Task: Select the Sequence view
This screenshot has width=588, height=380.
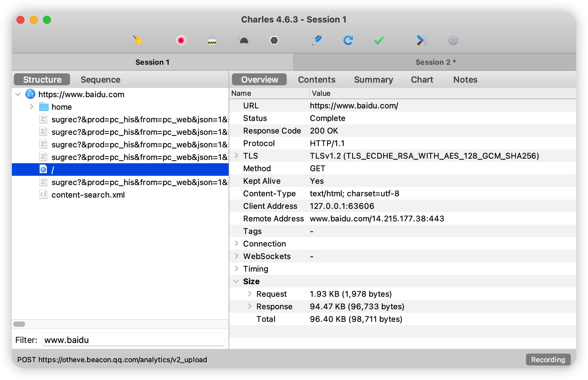Action: pyautogui.click(x=100, y=80)
